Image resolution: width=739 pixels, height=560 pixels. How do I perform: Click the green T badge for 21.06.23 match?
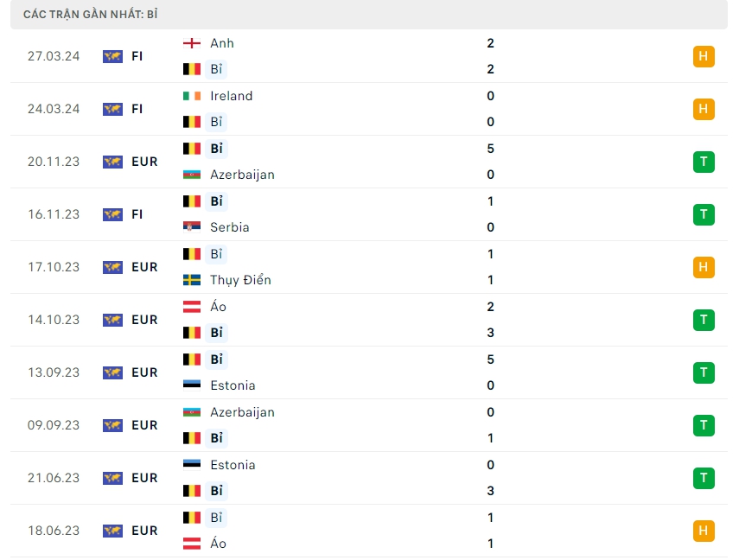pos(704,478)
